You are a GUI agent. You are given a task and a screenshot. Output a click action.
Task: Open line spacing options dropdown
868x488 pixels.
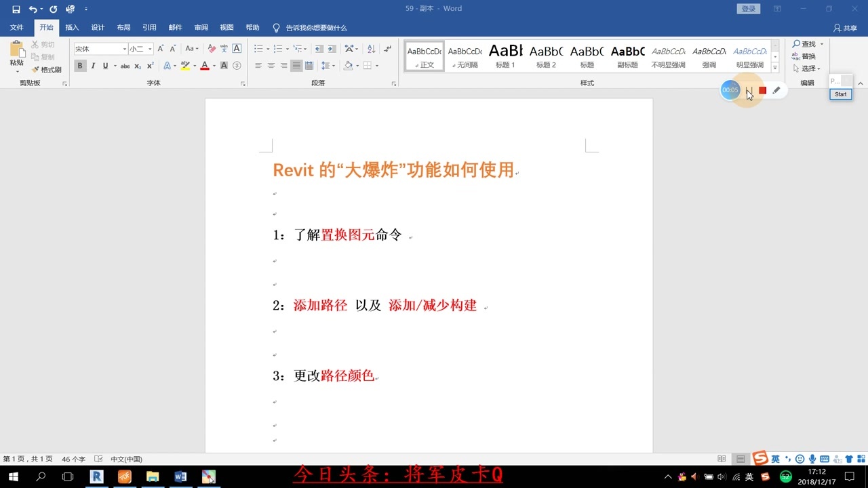click(328, 66)
